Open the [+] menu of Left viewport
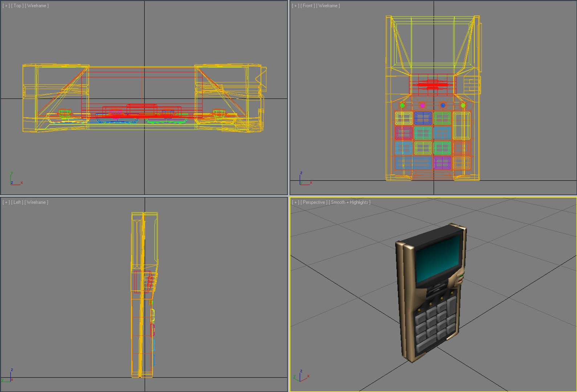This screenshot has width=577, height=392. click(x=6, y=202)
